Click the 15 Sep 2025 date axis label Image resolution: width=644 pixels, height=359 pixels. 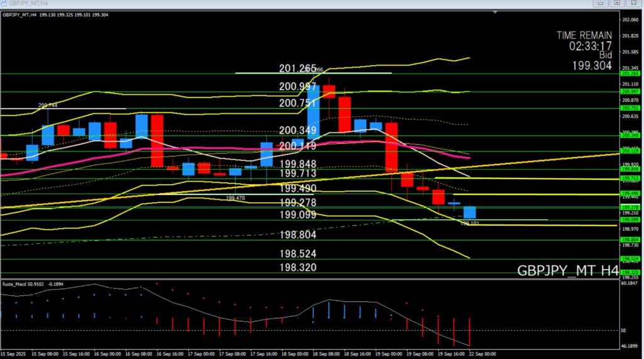coord(14,353)
